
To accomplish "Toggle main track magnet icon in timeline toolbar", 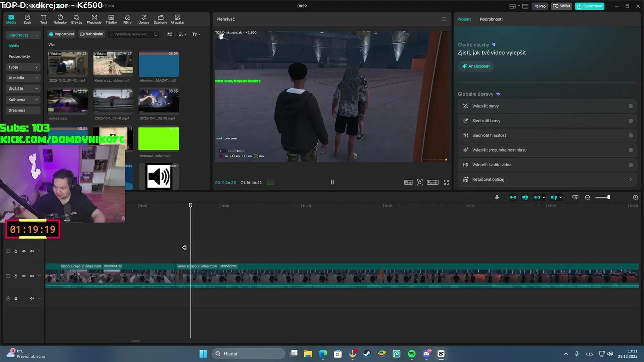I will pos(513,197).
